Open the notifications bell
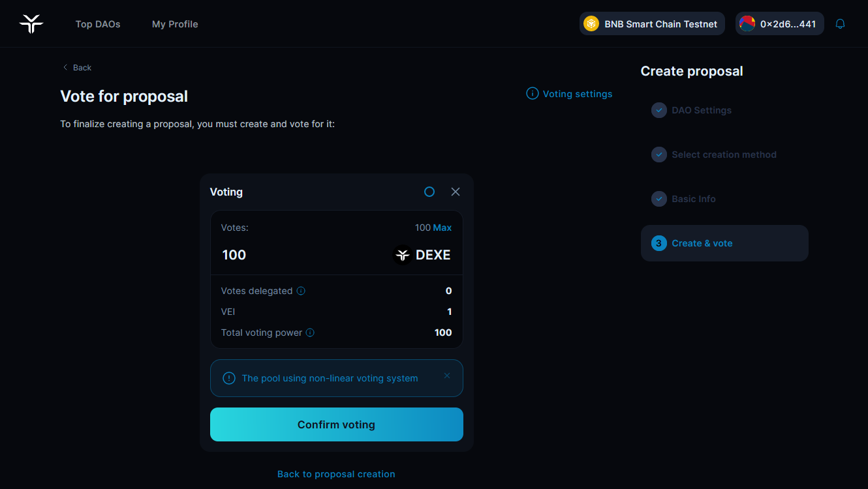Image resolution: width=868 pixels, height=489 pixels. 841,24
